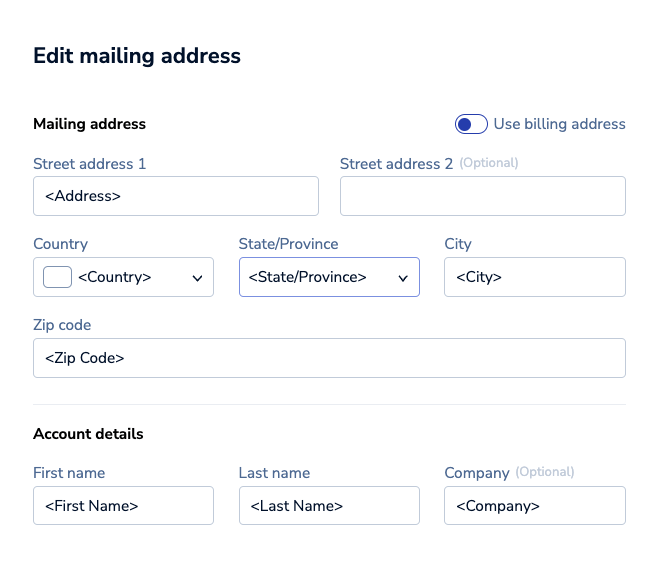Click the chevron arrow in State/Province selector
The image size is (659, 569).
point(403,278)
